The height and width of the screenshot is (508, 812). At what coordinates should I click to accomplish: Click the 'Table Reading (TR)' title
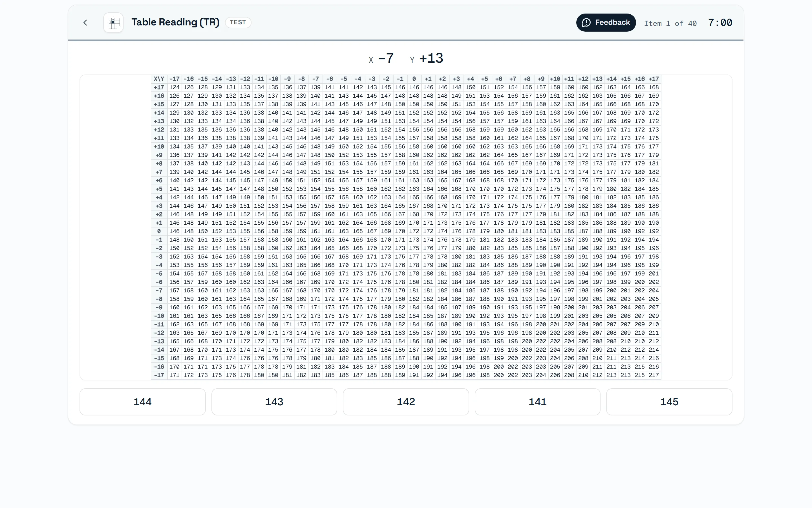coord(175,22)
